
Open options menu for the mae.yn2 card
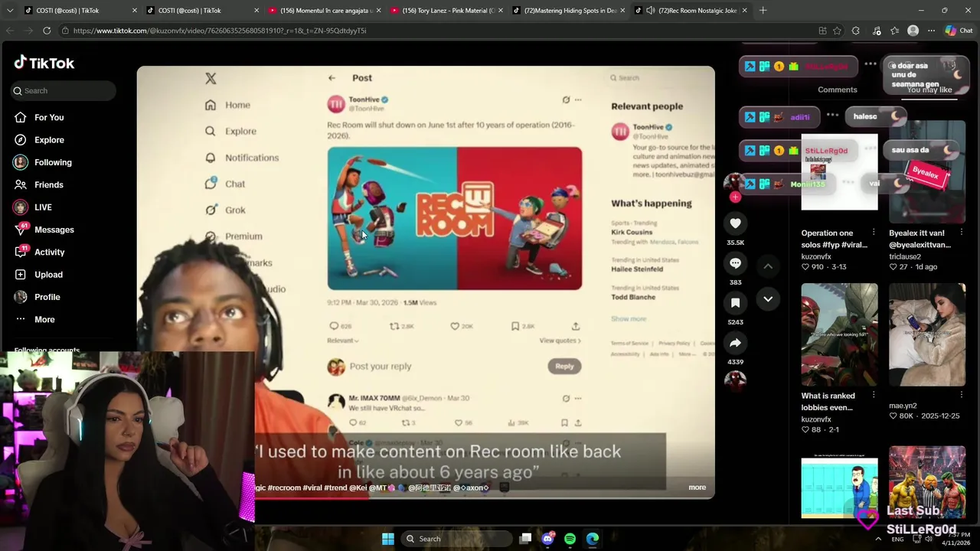962,396
